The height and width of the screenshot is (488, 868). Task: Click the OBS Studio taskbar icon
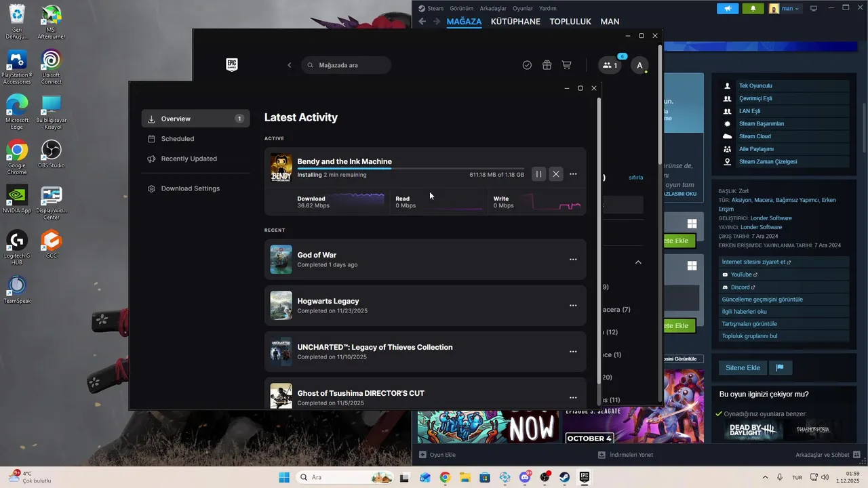point(545,477)
